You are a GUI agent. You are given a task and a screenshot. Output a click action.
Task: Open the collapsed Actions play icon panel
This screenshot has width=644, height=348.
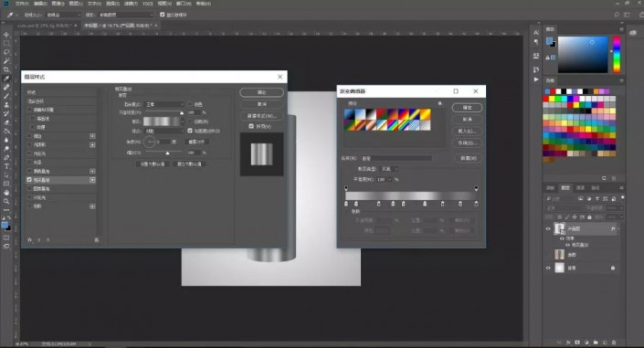tap(536, 79)
